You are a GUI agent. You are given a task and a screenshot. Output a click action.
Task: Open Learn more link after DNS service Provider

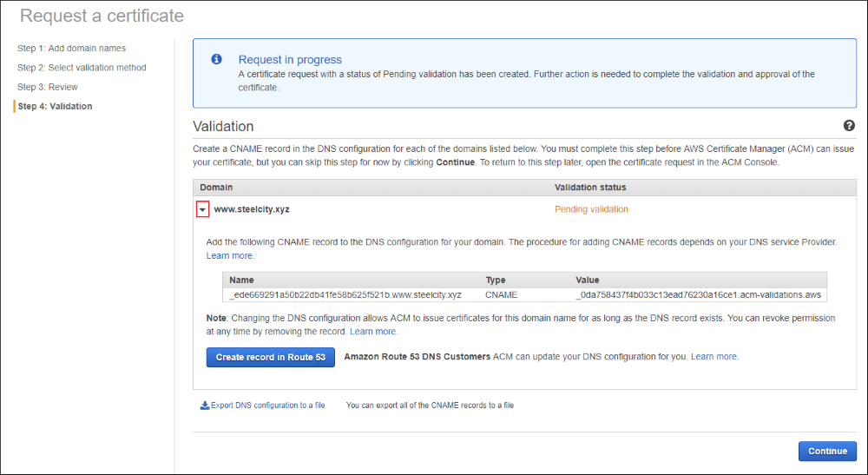click(230, 256)
